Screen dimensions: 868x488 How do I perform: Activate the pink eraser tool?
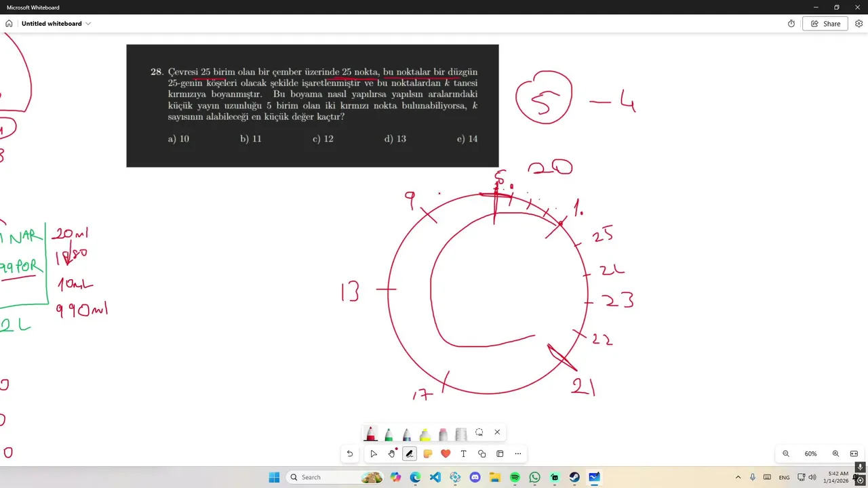443,433
